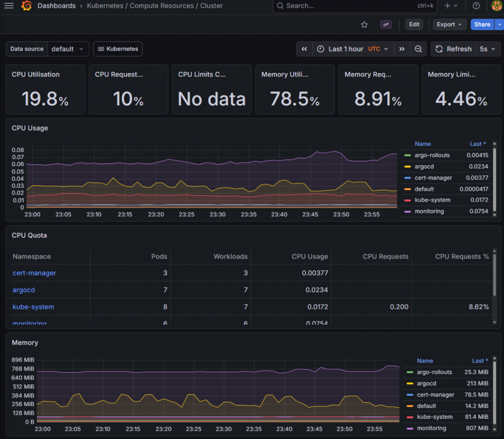Open the cert-manager namespace link
Screen dimensions: 504x439
[34, 273]
